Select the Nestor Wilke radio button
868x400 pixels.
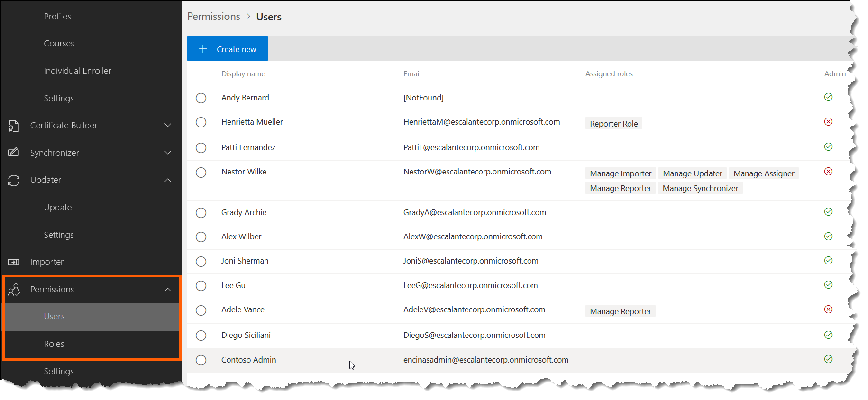coord(201,173)
